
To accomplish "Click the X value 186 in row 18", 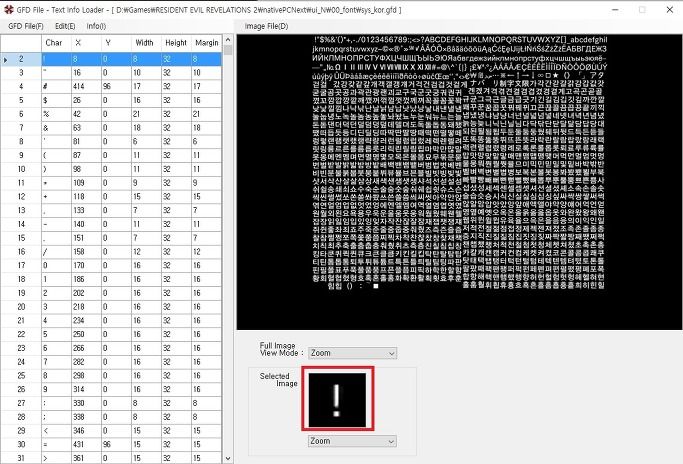I will click(86, 279).
